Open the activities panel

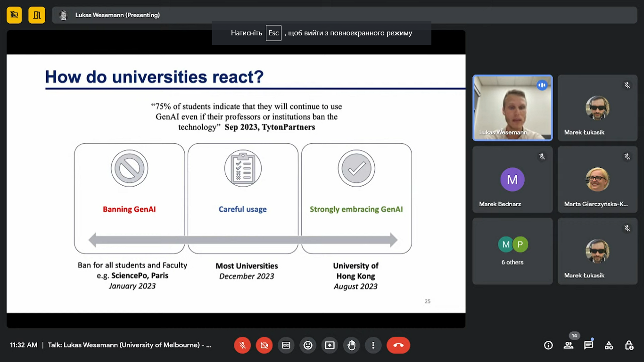tap(609, 346)
